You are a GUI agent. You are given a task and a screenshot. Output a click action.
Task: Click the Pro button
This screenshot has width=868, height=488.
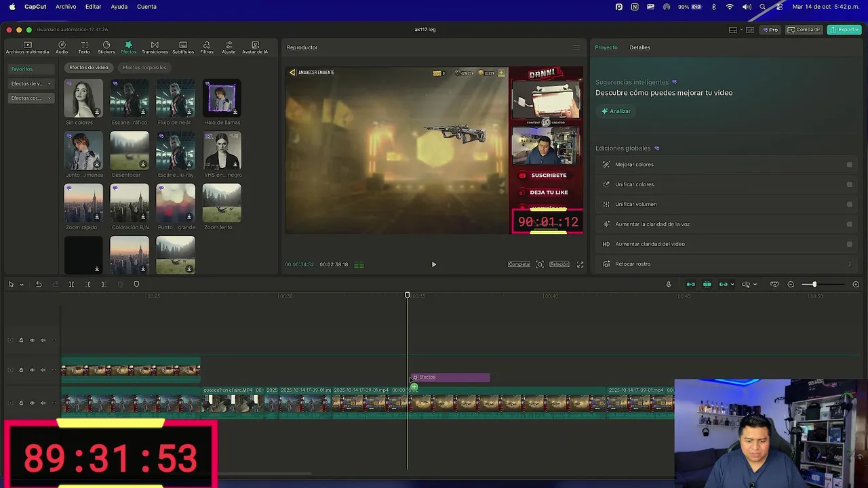[770, 30]
